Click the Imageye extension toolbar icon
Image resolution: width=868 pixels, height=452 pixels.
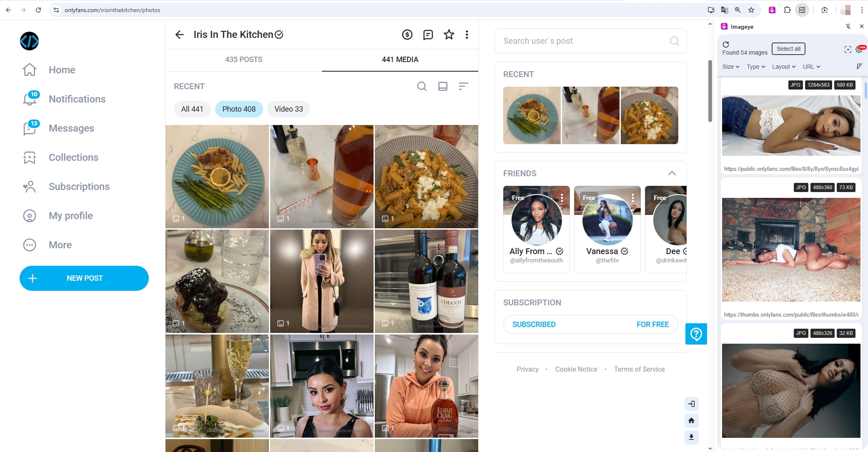pyautogui.click(x=772, y=10)
